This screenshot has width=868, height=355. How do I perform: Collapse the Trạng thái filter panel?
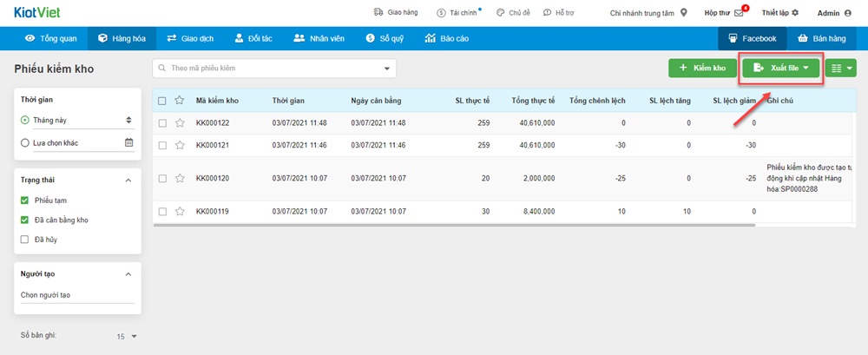click(x=129, y=180)
